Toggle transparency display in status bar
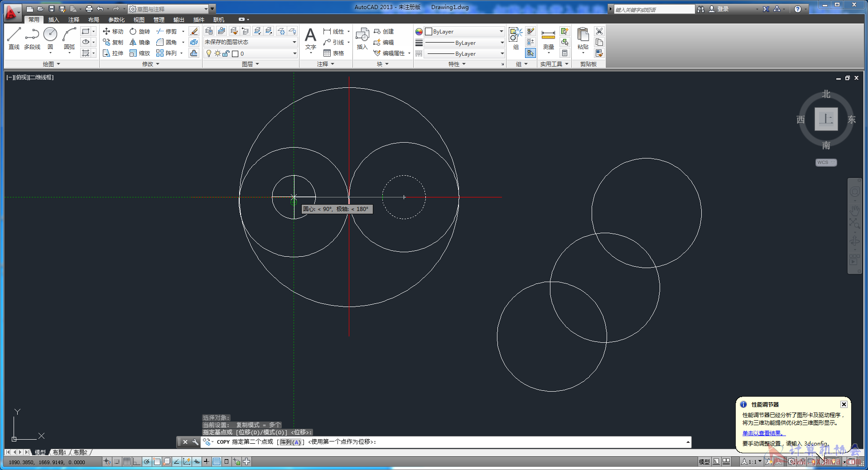868x470 pixels. click(217, 461)
